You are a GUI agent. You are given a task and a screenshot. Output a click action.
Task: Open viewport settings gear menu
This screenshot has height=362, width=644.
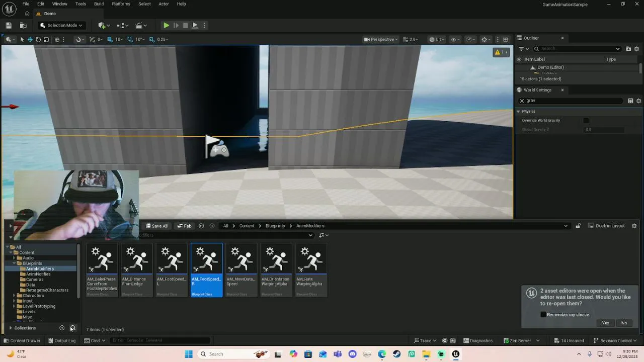click(486, 39)
